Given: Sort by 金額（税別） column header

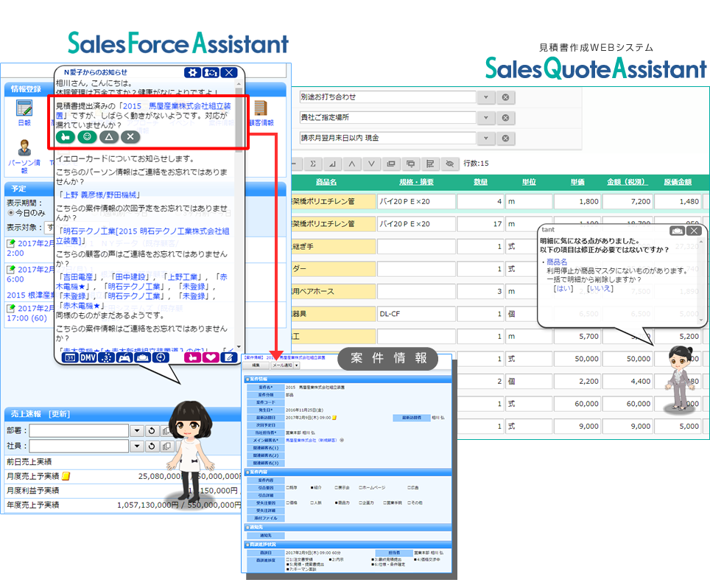Looking at the screenshot, I should 627,182.
